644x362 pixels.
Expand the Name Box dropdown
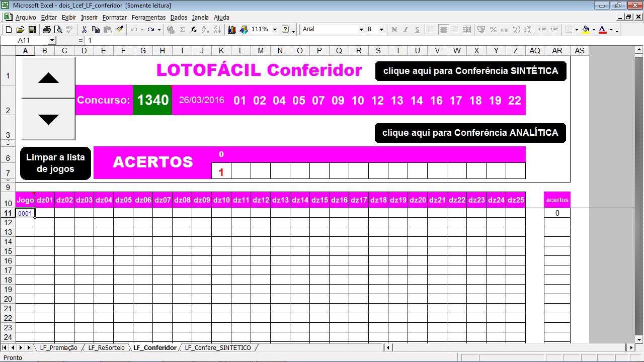pos(52,40)
